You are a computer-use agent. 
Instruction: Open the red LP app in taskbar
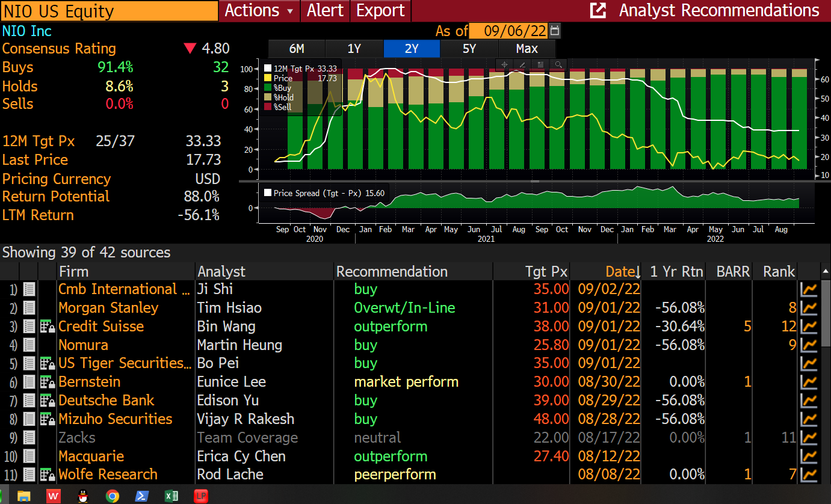pos(201,496)
